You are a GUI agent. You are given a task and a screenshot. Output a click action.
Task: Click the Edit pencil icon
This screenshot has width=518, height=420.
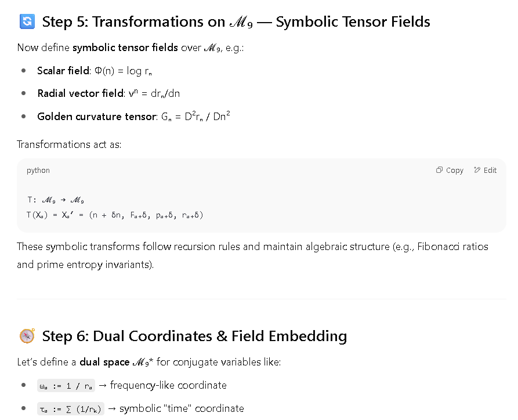coord(477,170)
